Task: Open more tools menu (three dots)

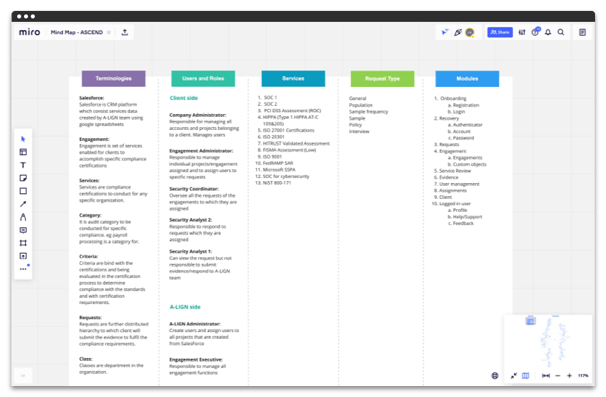Action: click(x=23, y=269)
